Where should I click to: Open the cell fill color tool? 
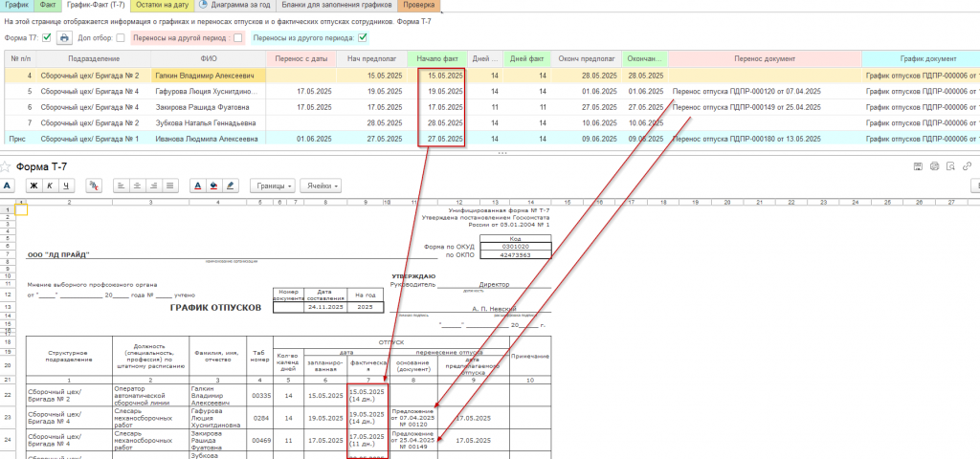214,186
